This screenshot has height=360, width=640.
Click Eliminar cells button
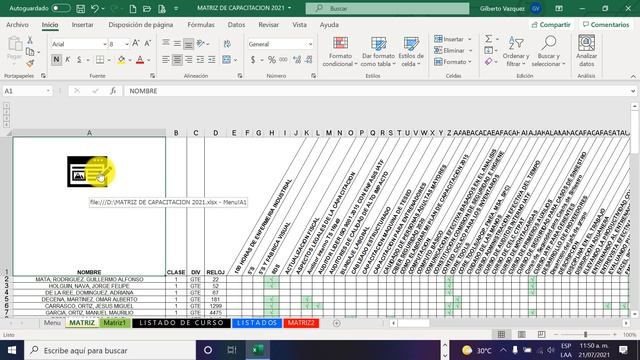point(453,51)
